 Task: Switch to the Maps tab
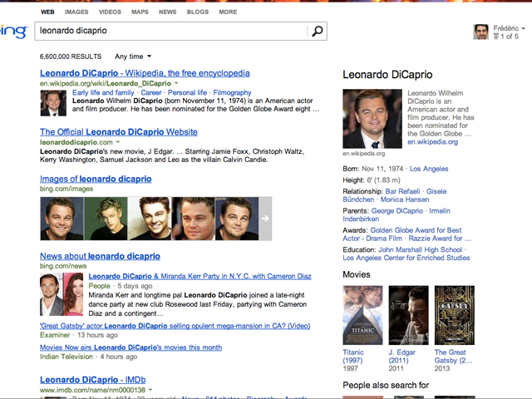[x=140, y=12]
